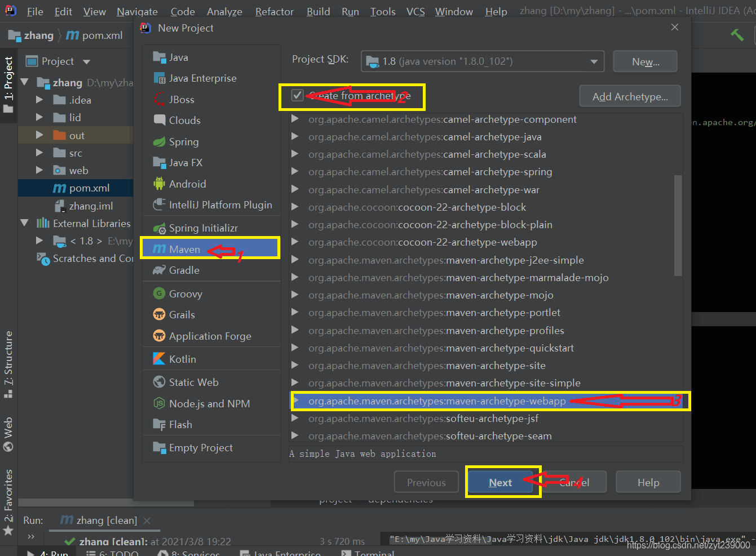Choose the Android robot icon
The image size is (756, 556).
tap(160, 184)
